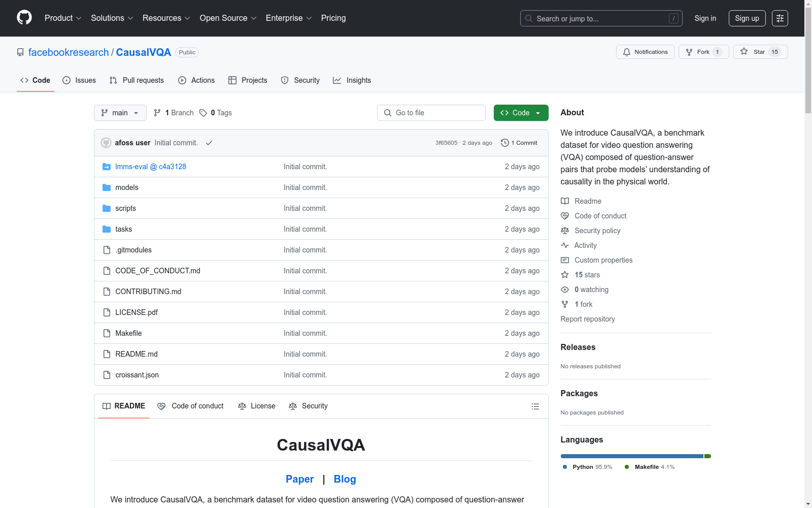Image resolution: width=812 pixels, height=508 pixels.
Task: Click the Makefile segment of the languages bar
Action: (x=708, y=456)
